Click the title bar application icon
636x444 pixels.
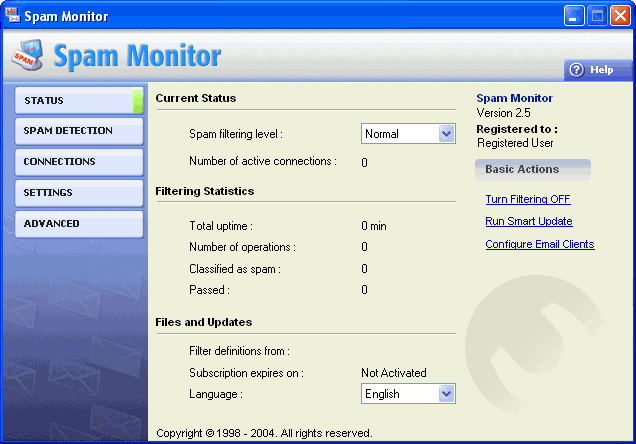click(13, 15)
